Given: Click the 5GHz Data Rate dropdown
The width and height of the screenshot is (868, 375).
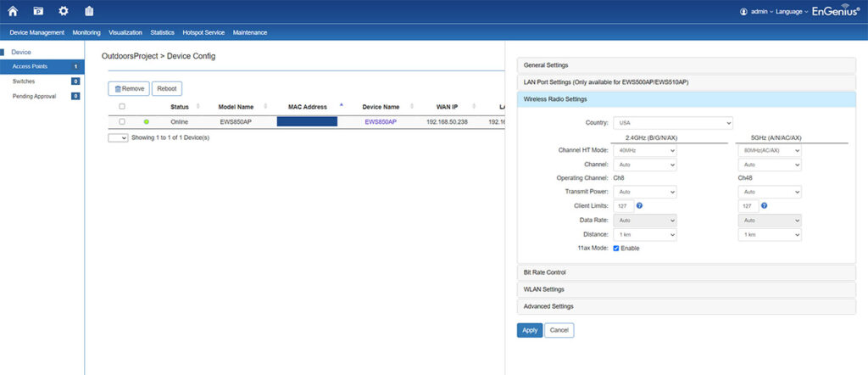Looking at the screenshot, I should click(x=770, y=220).
